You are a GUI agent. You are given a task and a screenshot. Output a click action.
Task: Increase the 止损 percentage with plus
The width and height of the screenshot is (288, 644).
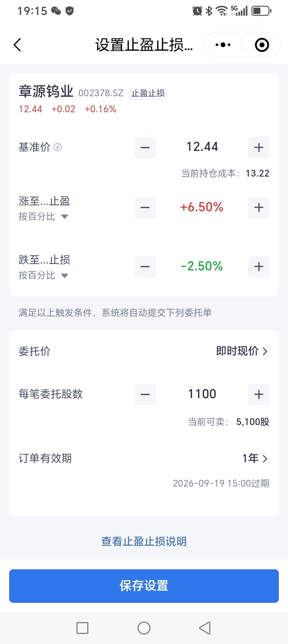coord(259,266)
